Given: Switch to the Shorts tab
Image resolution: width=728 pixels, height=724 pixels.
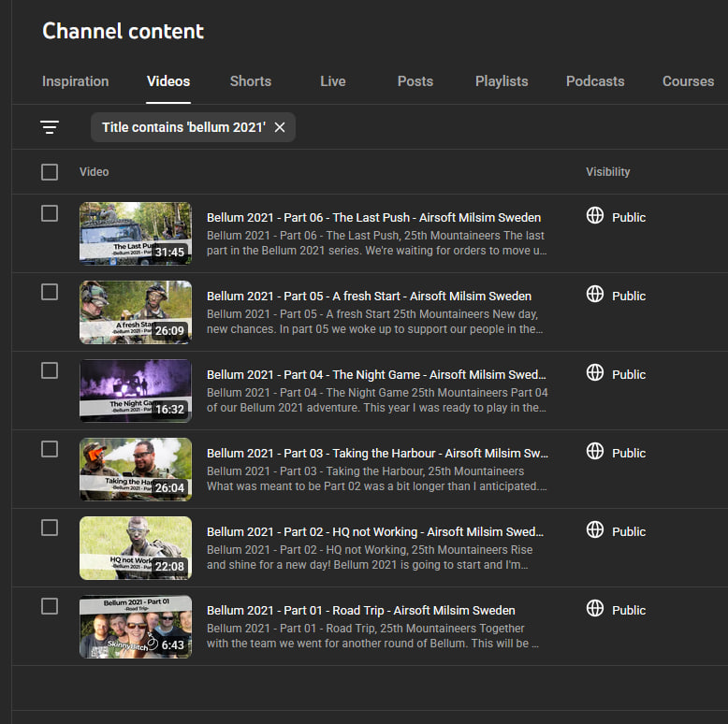Looking at the screenshot, I should tap(251, 81).
